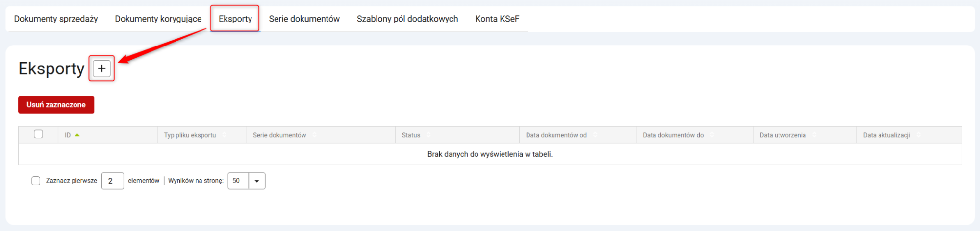Expand the Wyników na stronę dropdown
The width and height of the screenshot is (980, 231).
256,181
